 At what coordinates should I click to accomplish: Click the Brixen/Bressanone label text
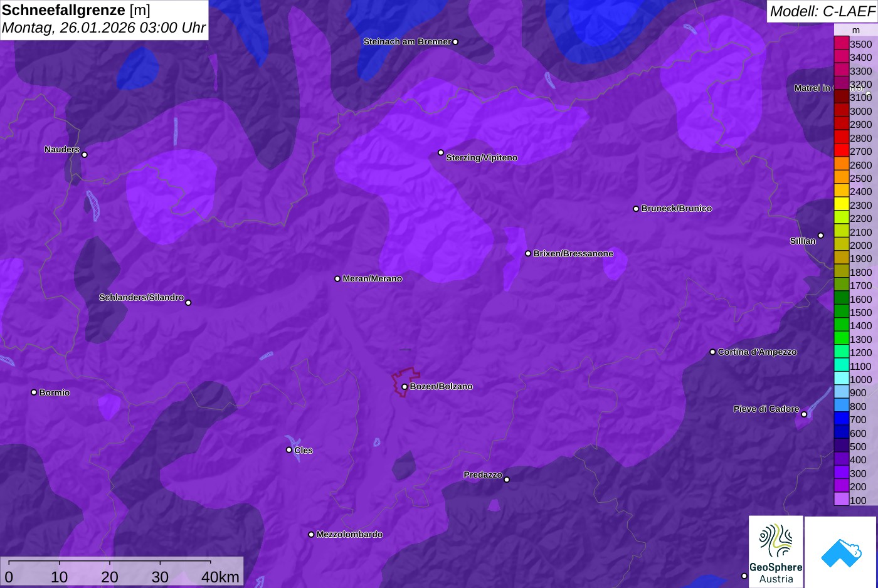[573, 254]
